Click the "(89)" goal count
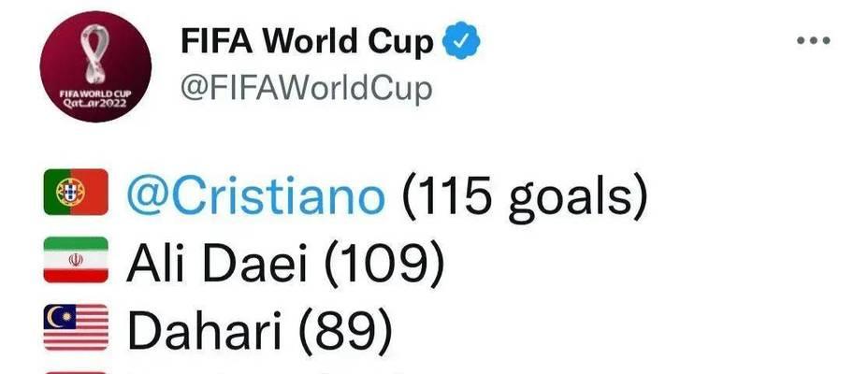 [345, 331]
